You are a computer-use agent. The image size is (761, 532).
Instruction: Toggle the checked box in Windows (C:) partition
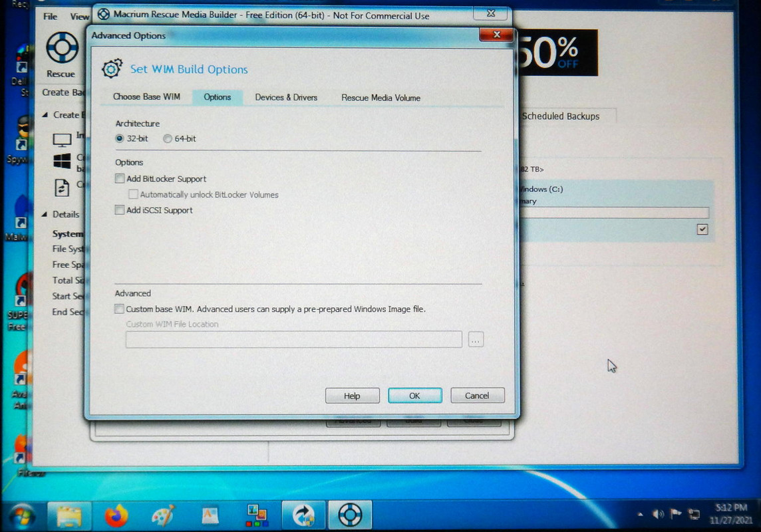click(702, 229)
